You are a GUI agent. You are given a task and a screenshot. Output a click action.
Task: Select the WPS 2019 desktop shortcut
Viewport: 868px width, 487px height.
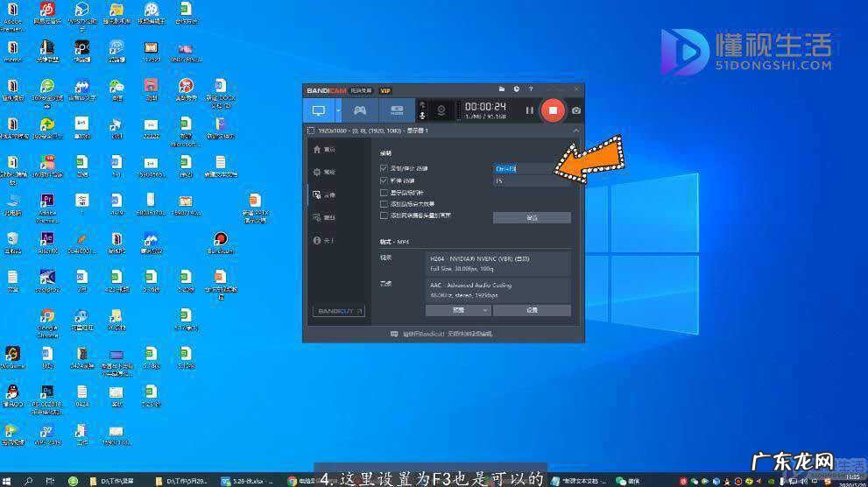click(x=47, y=435)
